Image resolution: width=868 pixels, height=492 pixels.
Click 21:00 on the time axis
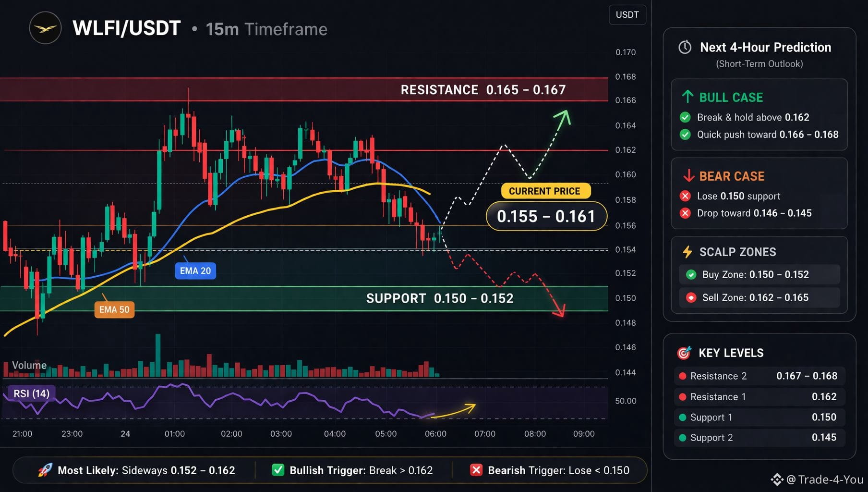[x=22, y=434]
